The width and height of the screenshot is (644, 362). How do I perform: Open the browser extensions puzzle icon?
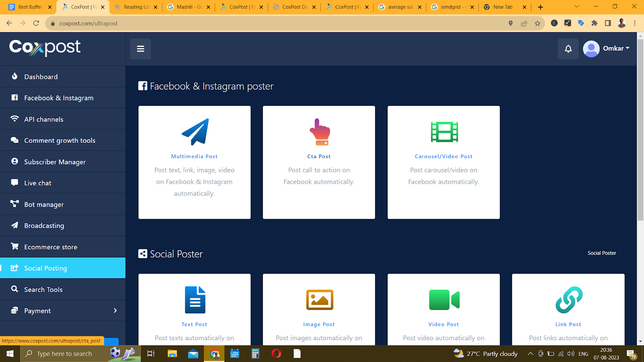tap(594, 23)
